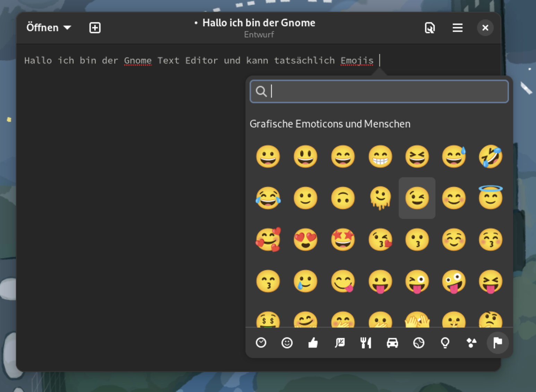The width and height of the screenshot is (536, 392).
Task: Insert the face with tongue emoji
Action: click(380, 281)
